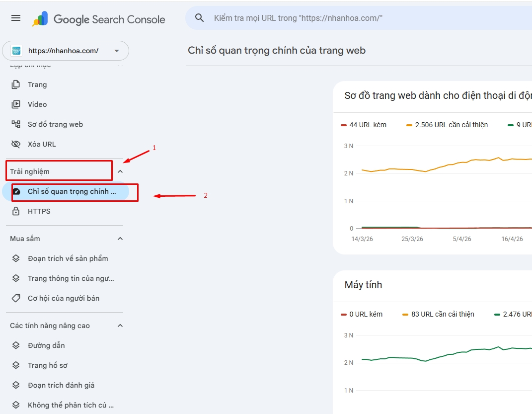Open the Trang menu item
Screen dimensions: 532x414
66,84
